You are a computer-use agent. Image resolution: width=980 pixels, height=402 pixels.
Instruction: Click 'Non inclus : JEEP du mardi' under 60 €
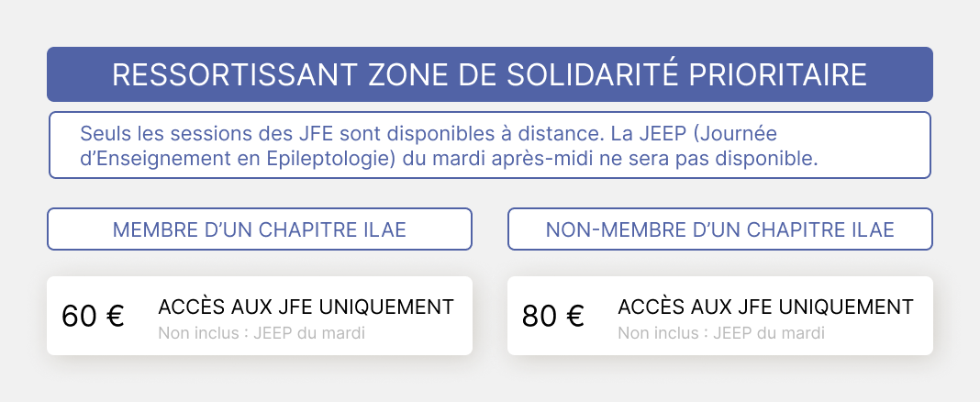[262, 332]
